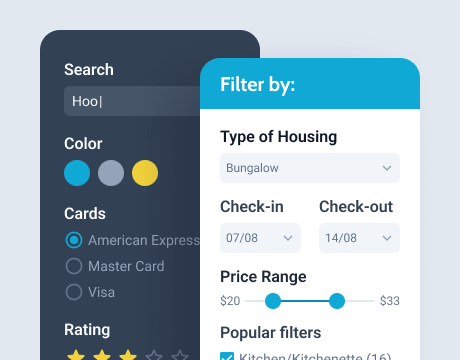The height and width of the screenshot is (360, 460).
Task: Open the Check-in date dropdown 07/08
Action: point(260,238)
